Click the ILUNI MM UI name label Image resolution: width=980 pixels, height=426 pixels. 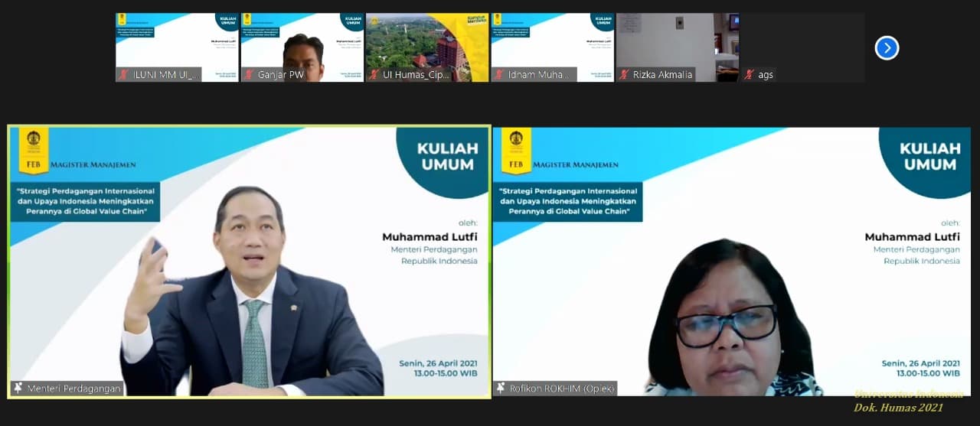(166, 75)
